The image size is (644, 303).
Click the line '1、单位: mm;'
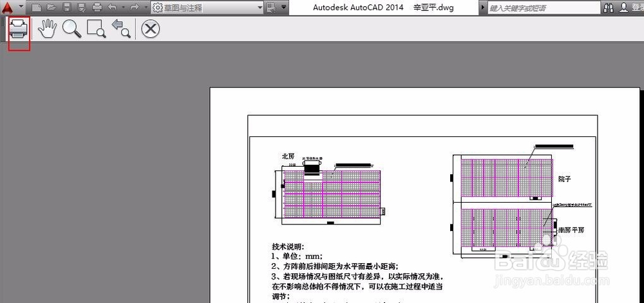(x=297, y=256)
